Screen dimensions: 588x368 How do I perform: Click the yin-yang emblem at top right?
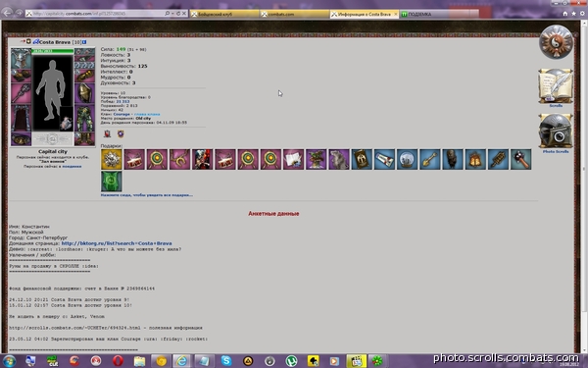(556, 41)
